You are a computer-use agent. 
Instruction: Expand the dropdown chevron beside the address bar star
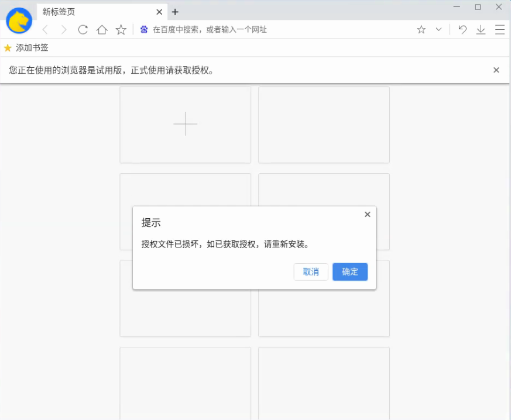438,30
